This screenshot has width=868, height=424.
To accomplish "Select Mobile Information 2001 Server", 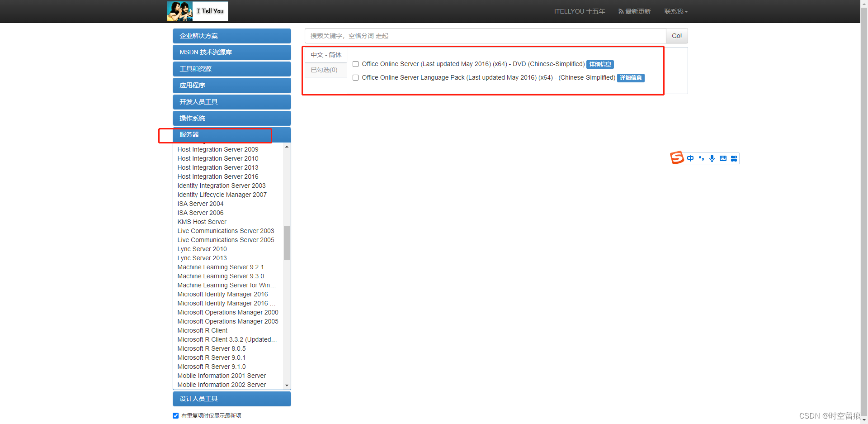I will tap(222, 376).
